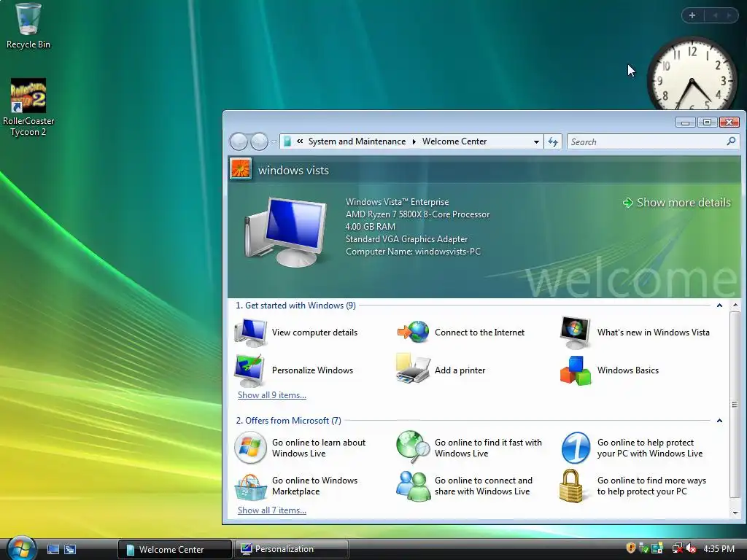Click the double-chevron at breadcrumb start

[x=300, y=141]
